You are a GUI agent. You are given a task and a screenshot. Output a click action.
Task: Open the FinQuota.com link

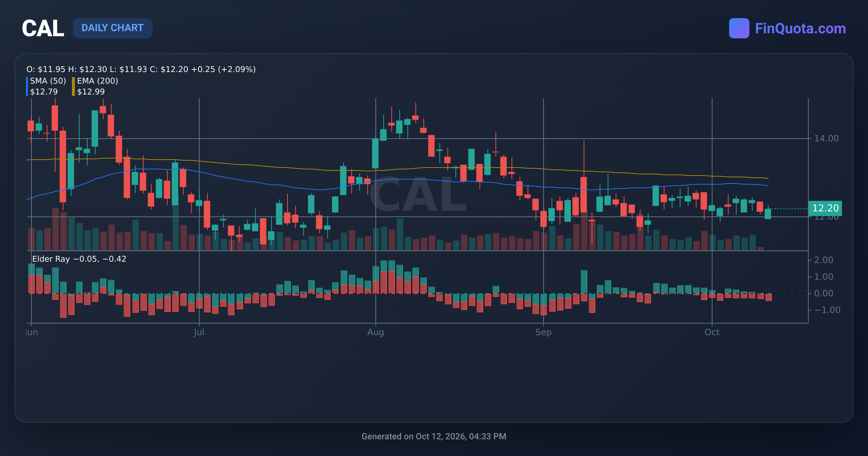(800, 29)
